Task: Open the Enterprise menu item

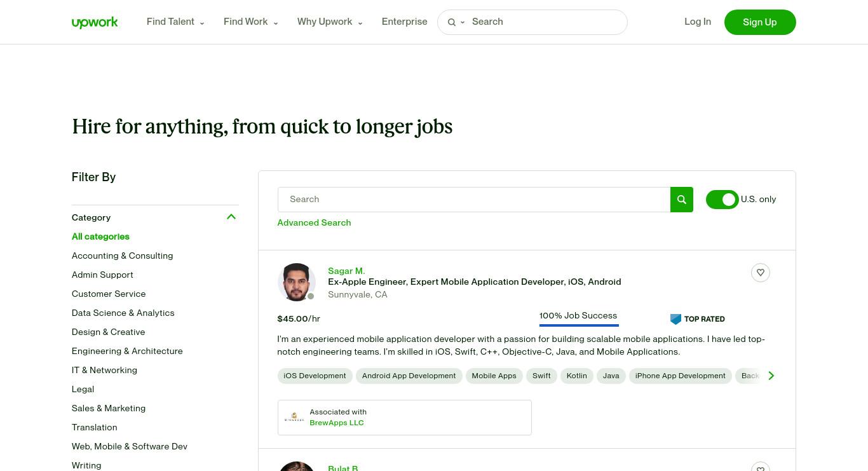Action: point(404,22)
